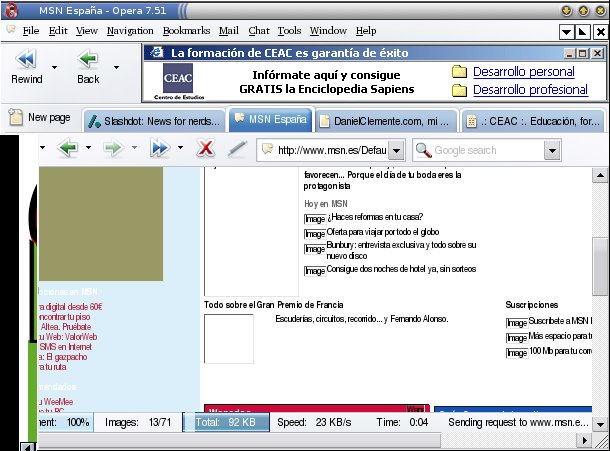The width and height of the screenshot is (610, 451).
Task: Expand the Fast Forward dropdown arrow
Action: (x=180, y=147)
